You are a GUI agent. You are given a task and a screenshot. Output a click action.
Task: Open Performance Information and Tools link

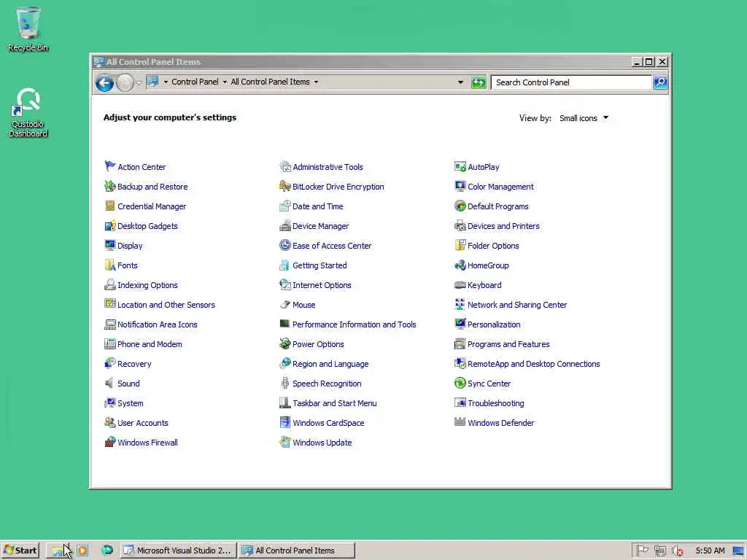pos(354,324)
